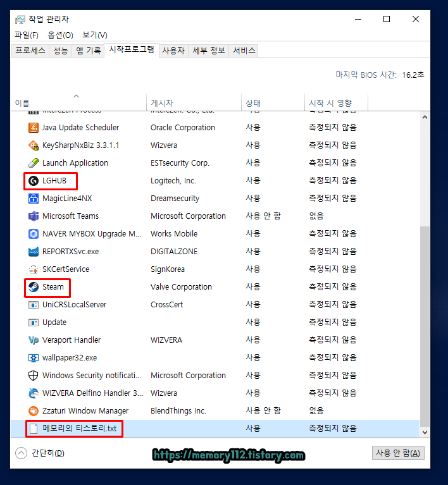Click the 마지막 BIOS 시간 16.2초 value

(413, 75)
